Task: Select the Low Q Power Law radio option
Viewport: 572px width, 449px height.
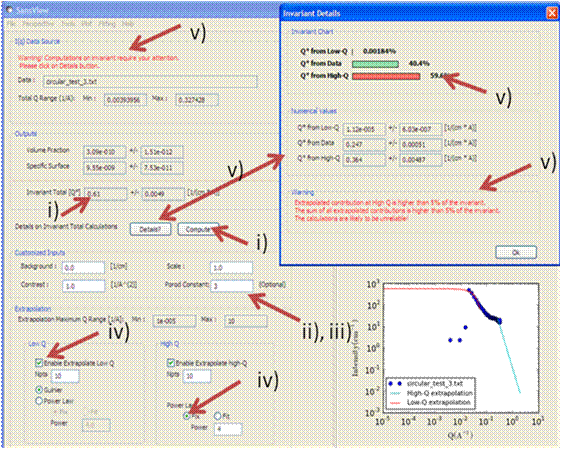Action: pos(39,401)
